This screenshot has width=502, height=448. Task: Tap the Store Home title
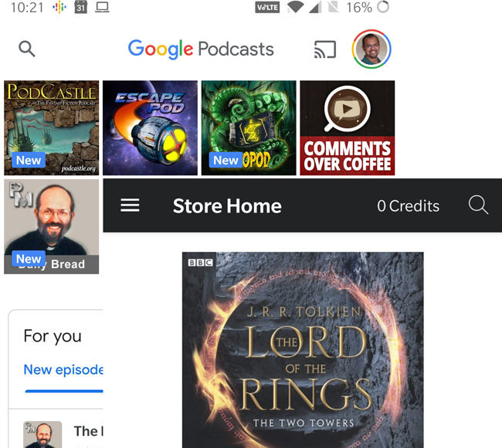click(x=227, y=206)
